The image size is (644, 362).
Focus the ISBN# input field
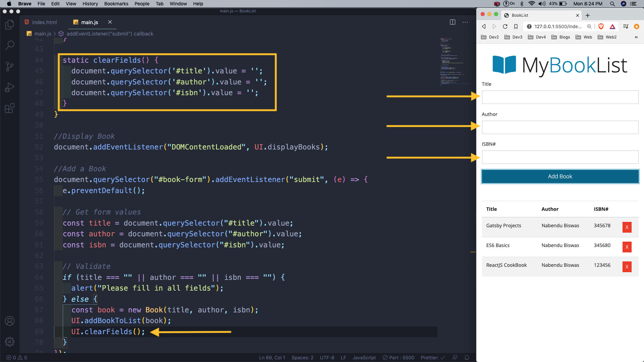point(560,157)
